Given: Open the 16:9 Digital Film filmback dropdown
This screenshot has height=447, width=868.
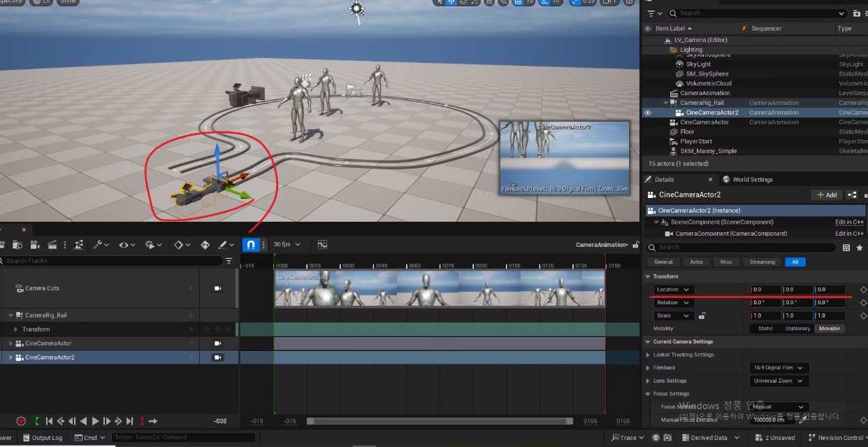Looking at the screenshot, I should point(779,368).
